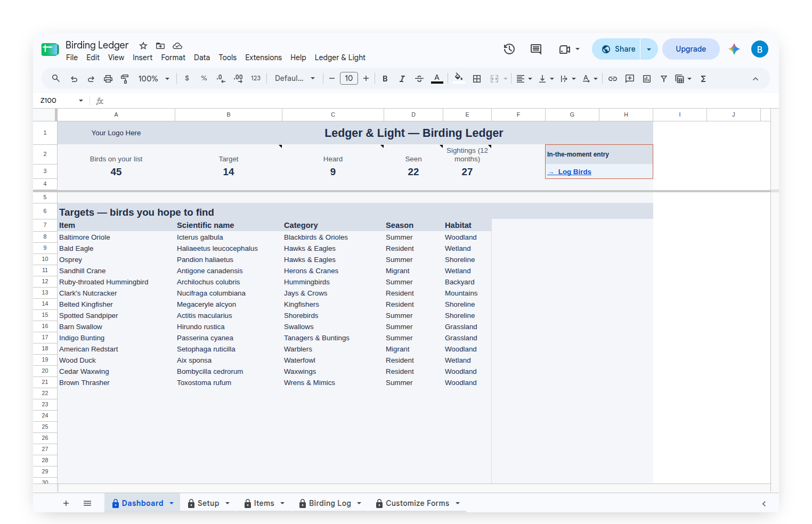Insert a chart
This screenshot has width=812, height=524.
[647, 79]
